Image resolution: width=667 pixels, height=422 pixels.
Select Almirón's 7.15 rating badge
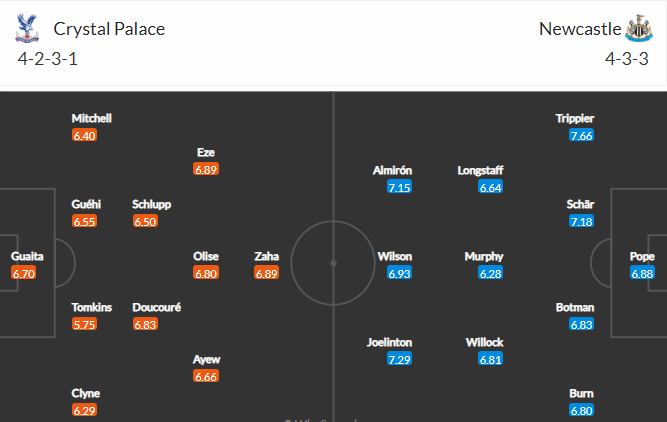pos(399,187)
